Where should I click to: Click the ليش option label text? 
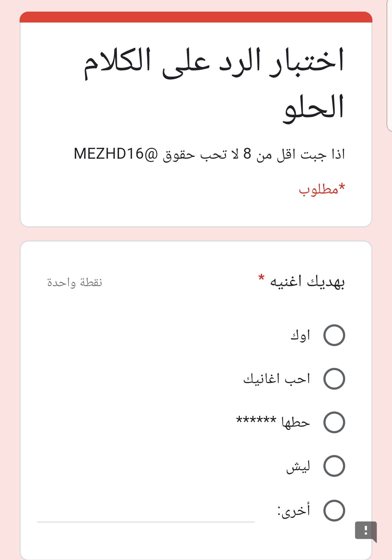coord(298,466)
